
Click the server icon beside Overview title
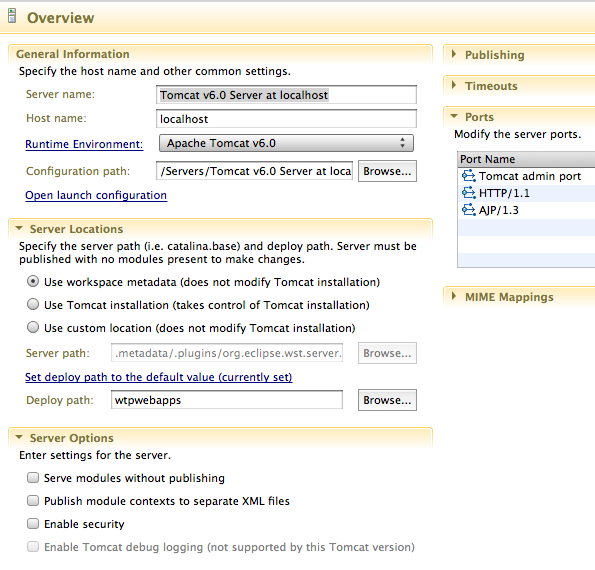click(12, 16)
